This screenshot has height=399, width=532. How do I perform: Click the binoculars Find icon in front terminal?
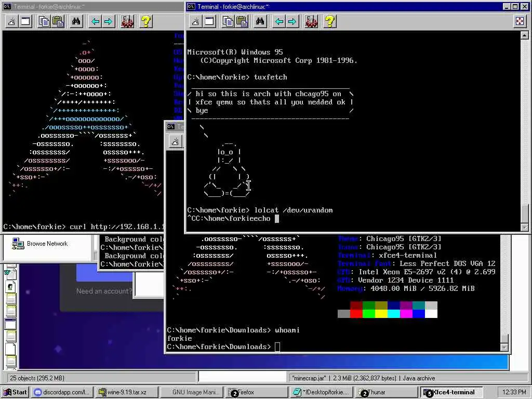coord(260,22)
